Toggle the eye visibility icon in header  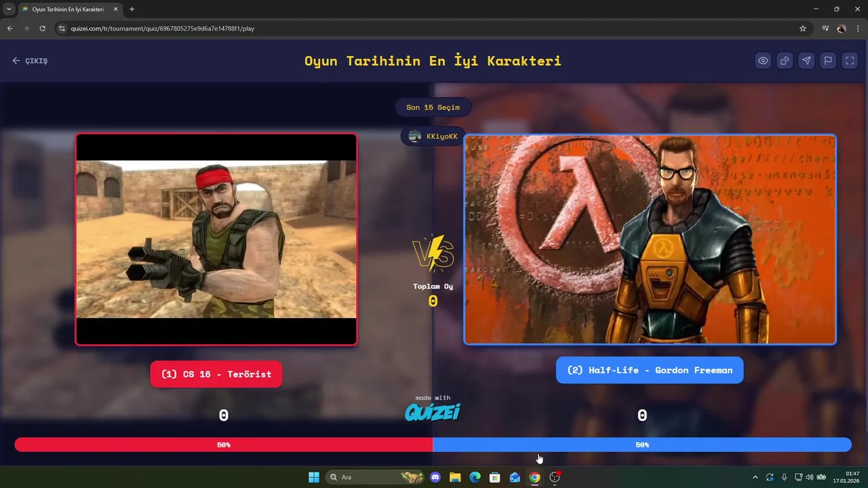coord(763,60)
